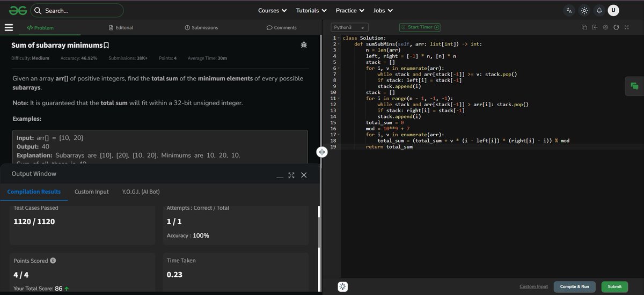Select the Custom Input tab
This screenshot has width=644, height=295.
click(x=91, y=191)
